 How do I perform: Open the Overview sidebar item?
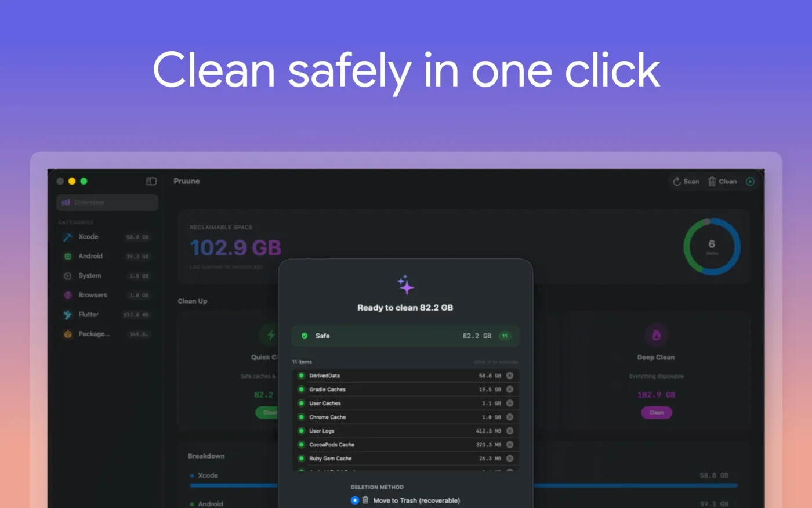(107, 203)
